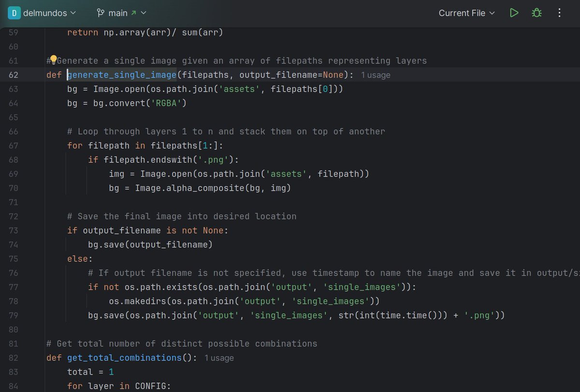Click the git branch icon

(101, 13)
